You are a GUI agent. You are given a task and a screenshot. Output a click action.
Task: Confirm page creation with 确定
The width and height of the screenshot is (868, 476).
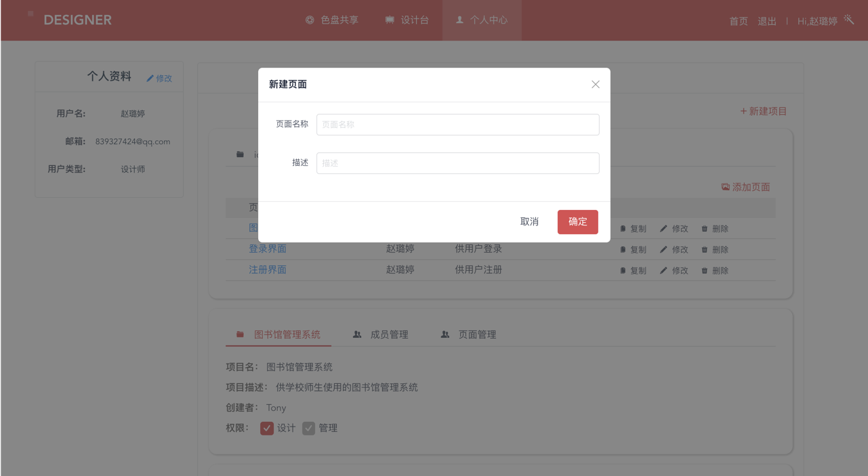tap(578, 222)
